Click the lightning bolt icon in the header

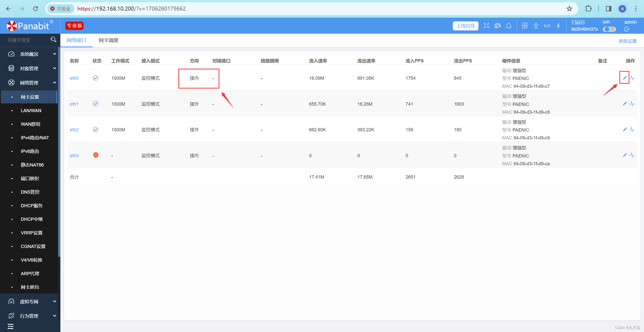point(558,26)
